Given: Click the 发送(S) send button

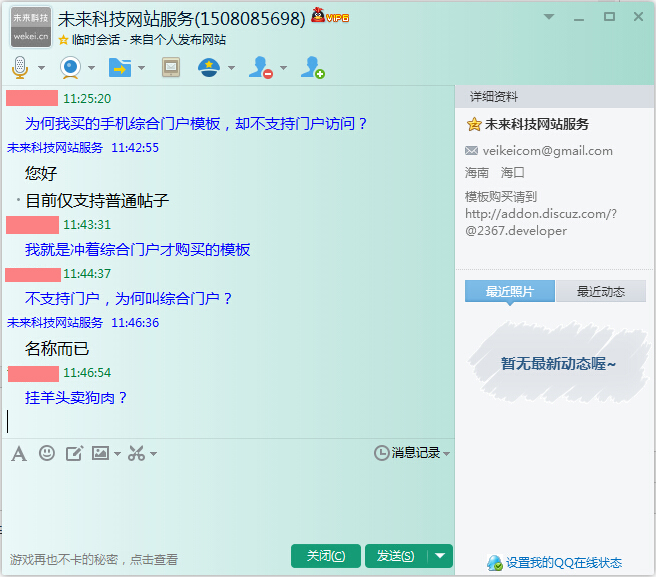Looking at the screenshot, I should (x=395, y=556).
